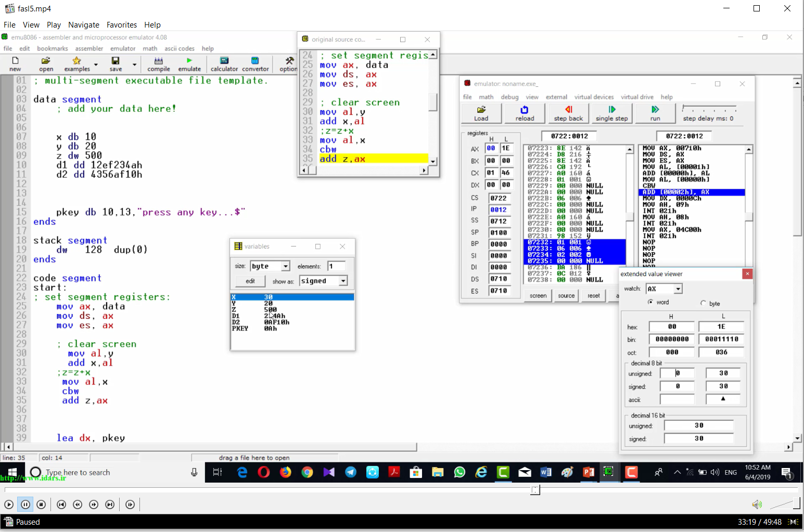
Task: Pause the video player playback
Action: point(25,504)
